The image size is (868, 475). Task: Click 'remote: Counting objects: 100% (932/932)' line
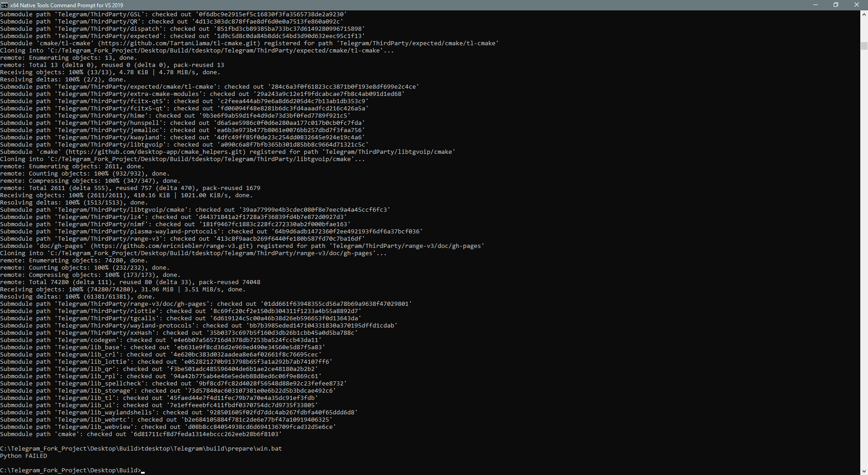click(85, 174)
